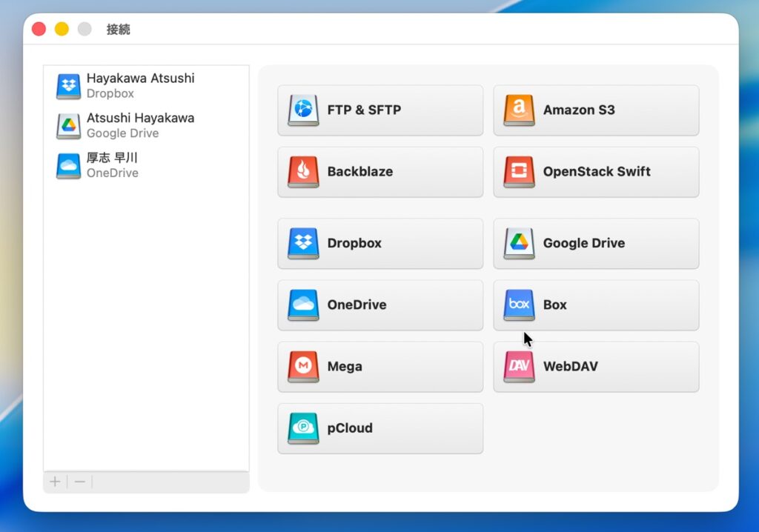Select Atsushi Hayakawa Google Drive account
Image resolution: width=759 pixels, height=532 pixels.
click(140, 125)
